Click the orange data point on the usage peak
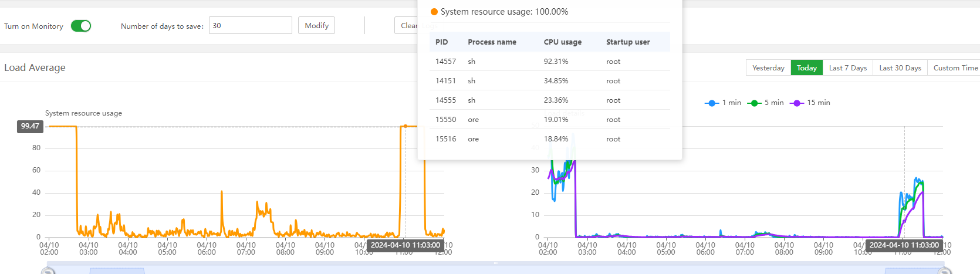Viewport: 980px width, 274px height. (x=405, y=126)
